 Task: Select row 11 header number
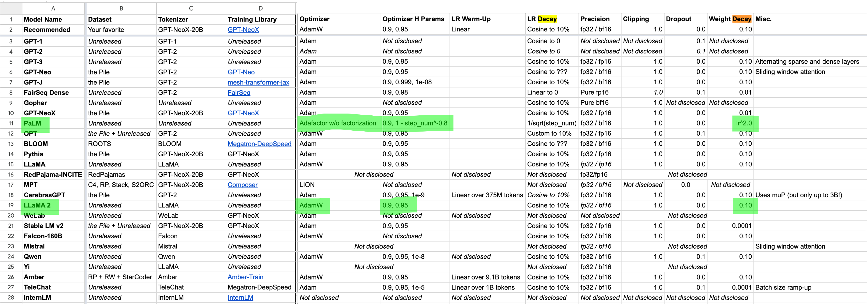click(x=11, y=124)
